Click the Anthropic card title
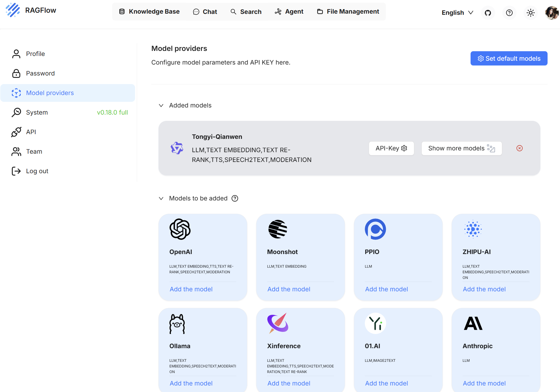The width and height of the screenshot is (560, 392). pos(478,346)
